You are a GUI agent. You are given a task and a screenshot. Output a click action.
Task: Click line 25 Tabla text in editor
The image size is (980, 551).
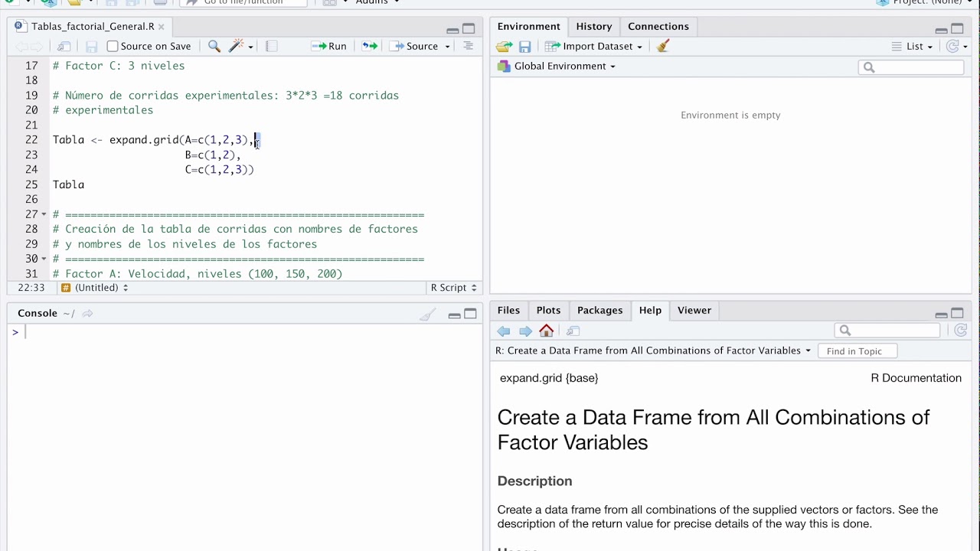[68, 184]
